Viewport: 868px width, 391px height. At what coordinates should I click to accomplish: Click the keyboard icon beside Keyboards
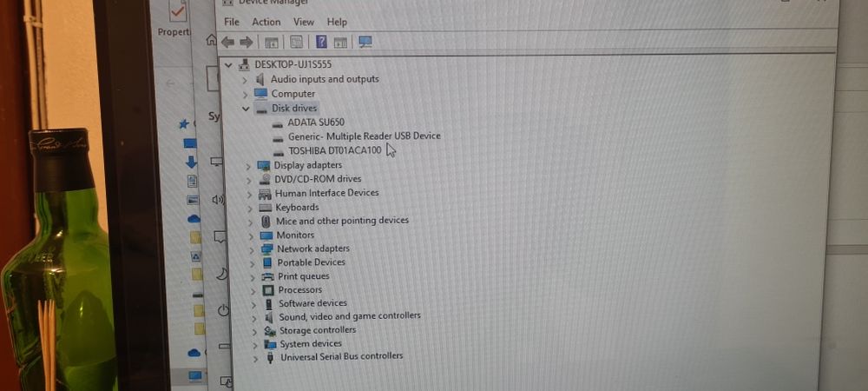(x=266, y=208)
